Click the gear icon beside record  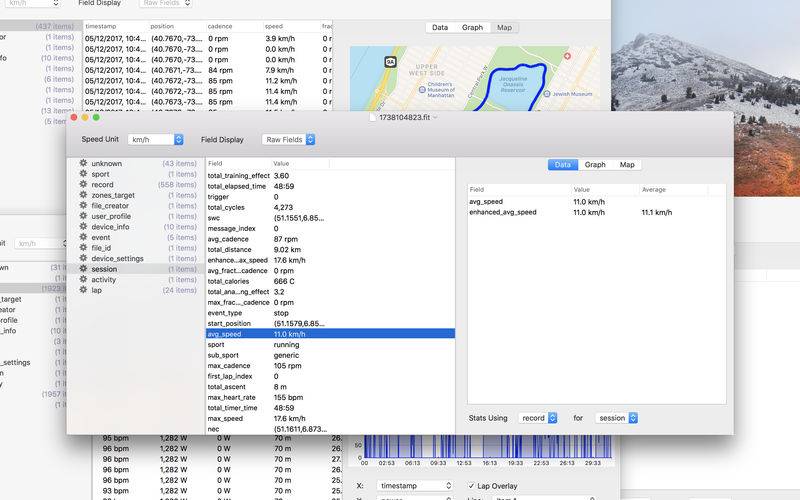(83, 184)
